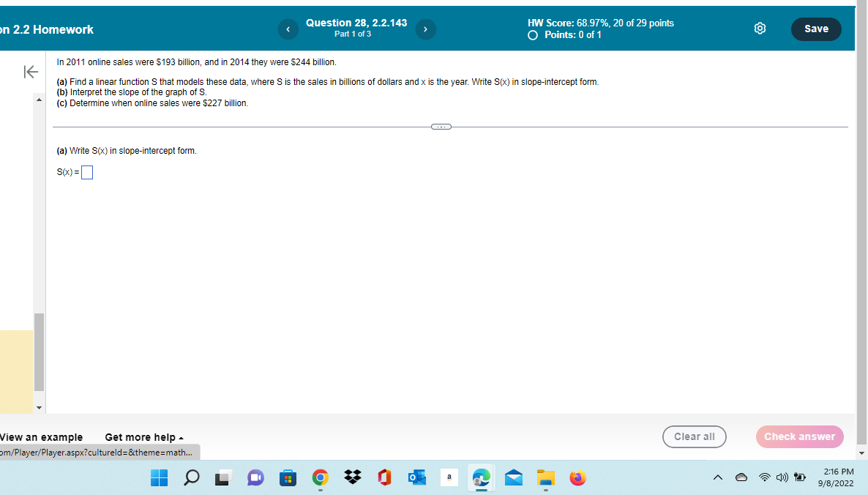Advance to the next question with the arrow
Image resolution: width=868 pixels, height=495 pixels.
425,29
